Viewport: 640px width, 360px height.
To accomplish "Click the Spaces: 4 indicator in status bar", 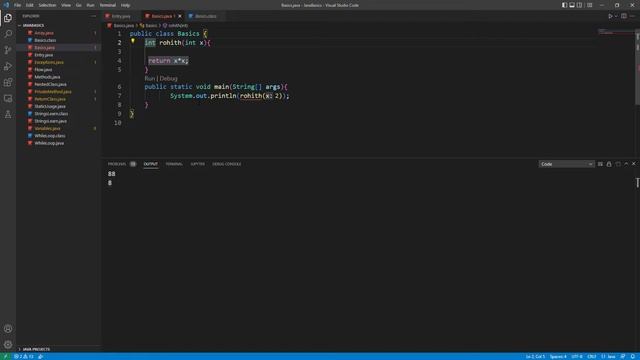I will [558, 356].
